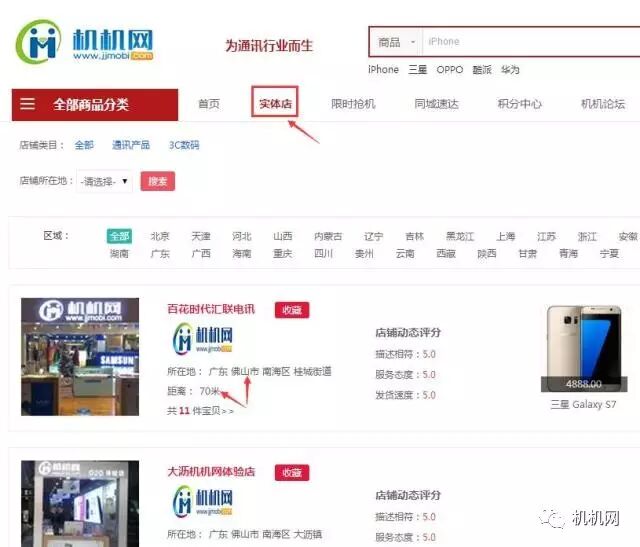Filter stores by 天津 region
The image size is (640, 547).
tap(201, 236)
